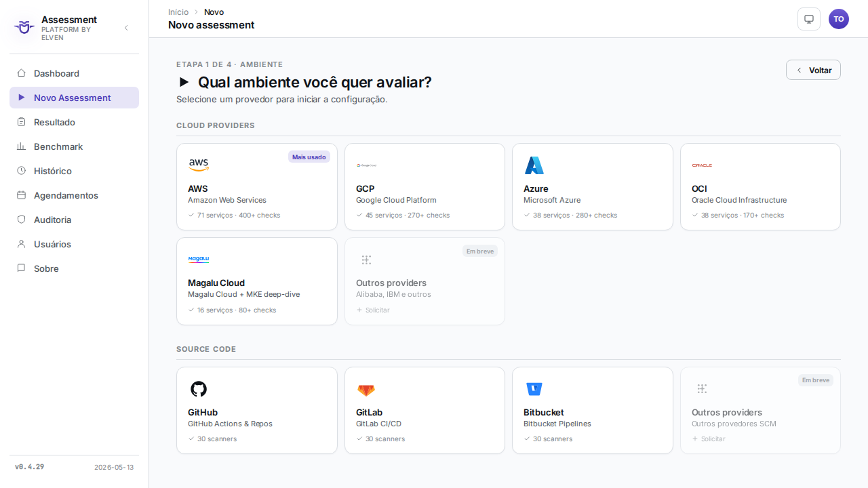Image resolution: width=868 pixels, height=488 pixels.
Task: Click Outros providers grid icon under Source Code
Action: (702, 388)
